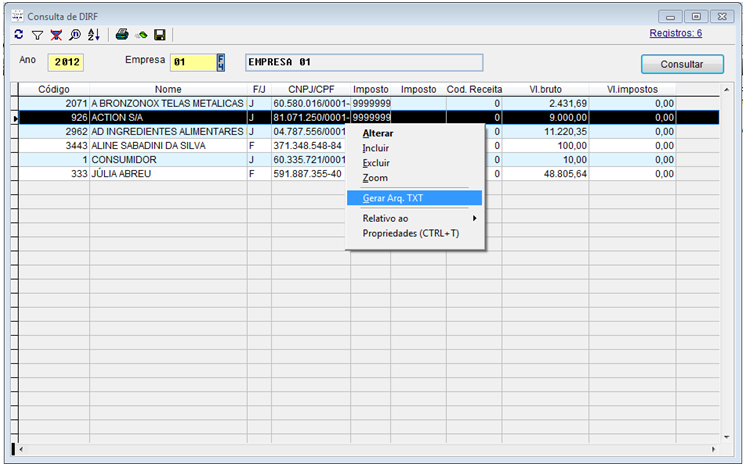Image resolution: width=745 pixels, height=466 pixels.
Task: Remove filter with red X funnel icon
Action: 56,35
